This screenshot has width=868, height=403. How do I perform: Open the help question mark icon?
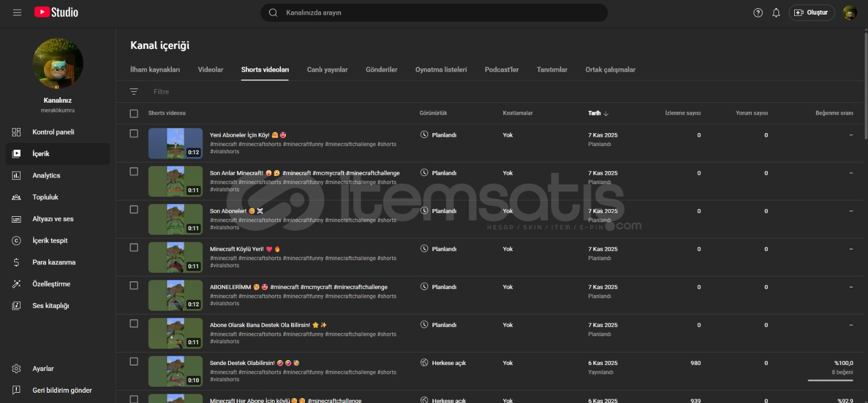coord(758,12)
